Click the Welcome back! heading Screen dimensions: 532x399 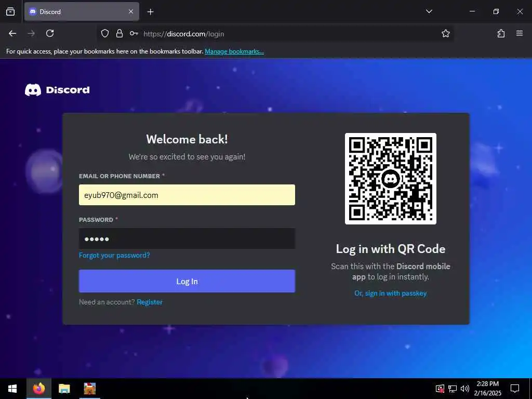[x=187, y=139]
